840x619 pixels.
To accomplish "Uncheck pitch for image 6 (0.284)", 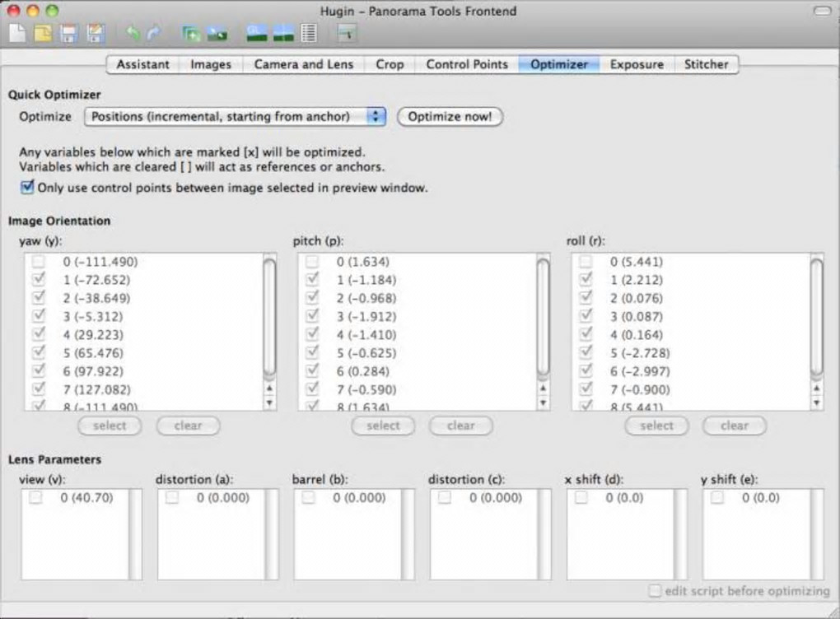I will click(312, 370).
